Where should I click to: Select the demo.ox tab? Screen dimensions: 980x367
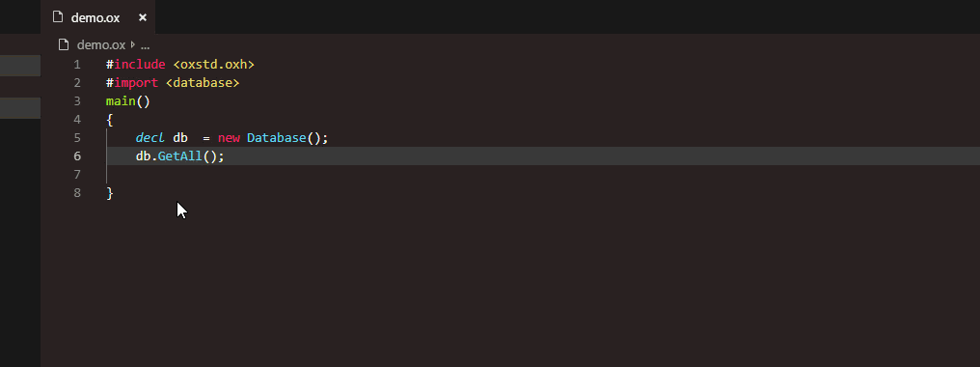pos(98,17)
